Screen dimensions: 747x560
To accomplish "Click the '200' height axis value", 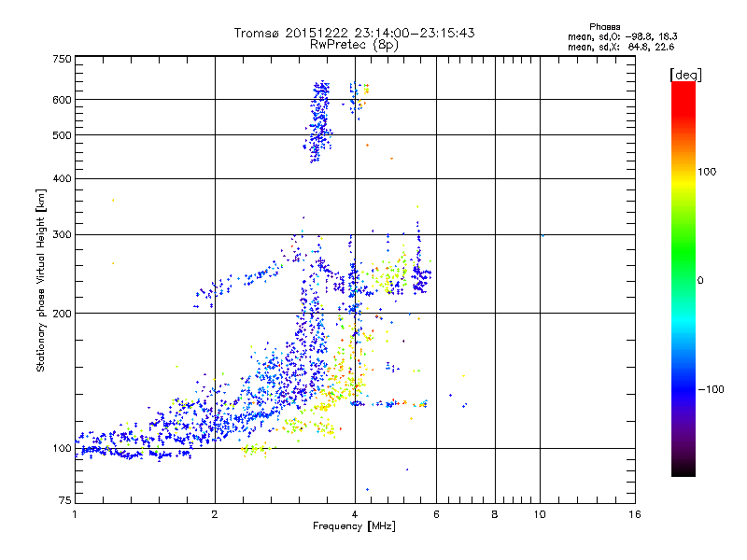I will (x=62, y=314).
